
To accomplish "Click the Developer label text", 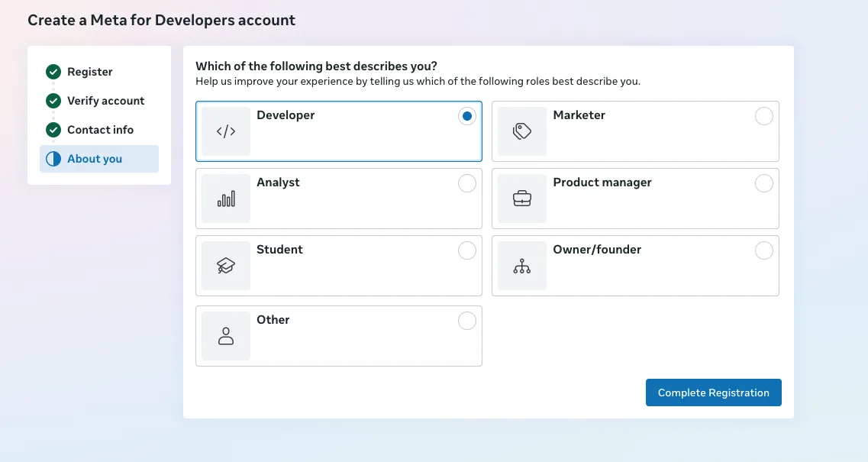I will (x=286, y=115).
